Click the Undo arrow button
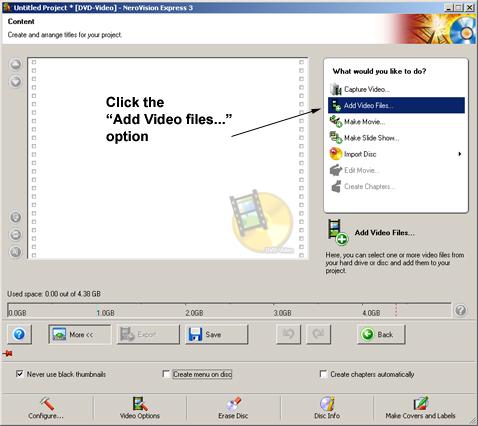The image size is (478, 426). [288, 334]
